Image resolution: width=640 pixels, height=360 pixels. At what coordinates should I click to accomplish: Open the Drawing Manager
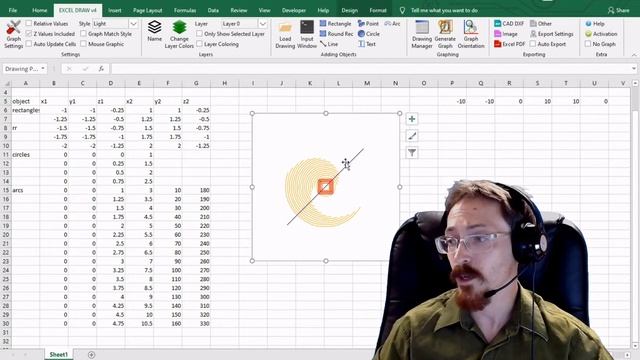click(422, 34)
